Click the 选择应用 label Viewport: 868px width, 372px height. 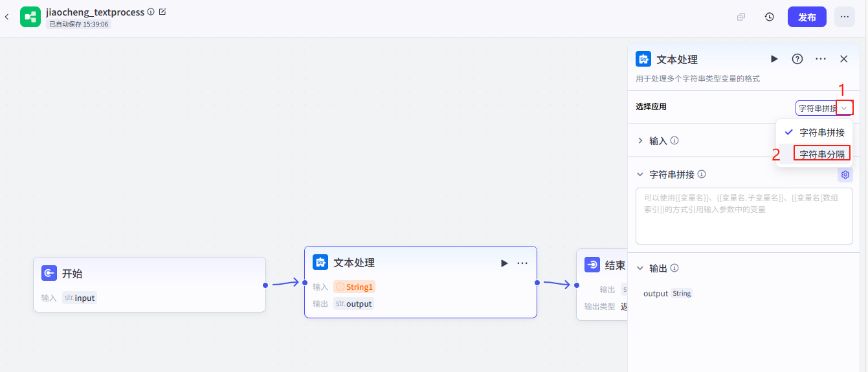[651, 107]
